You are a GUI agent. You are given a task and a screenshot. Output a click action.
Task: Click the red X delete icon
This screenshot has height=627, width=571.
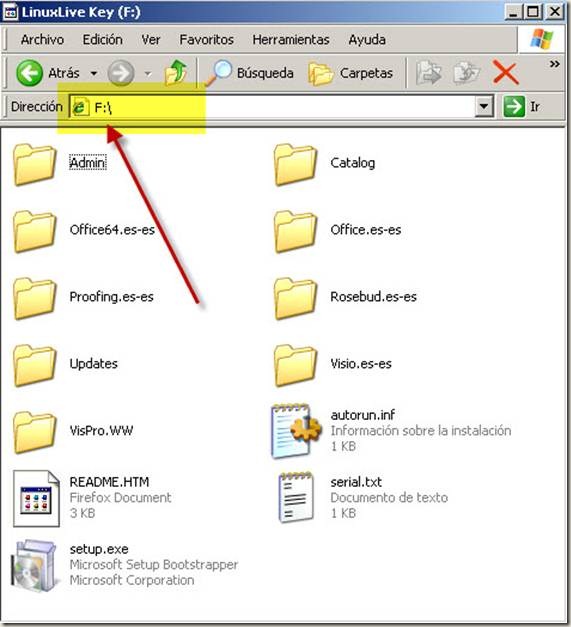point(505,73)
